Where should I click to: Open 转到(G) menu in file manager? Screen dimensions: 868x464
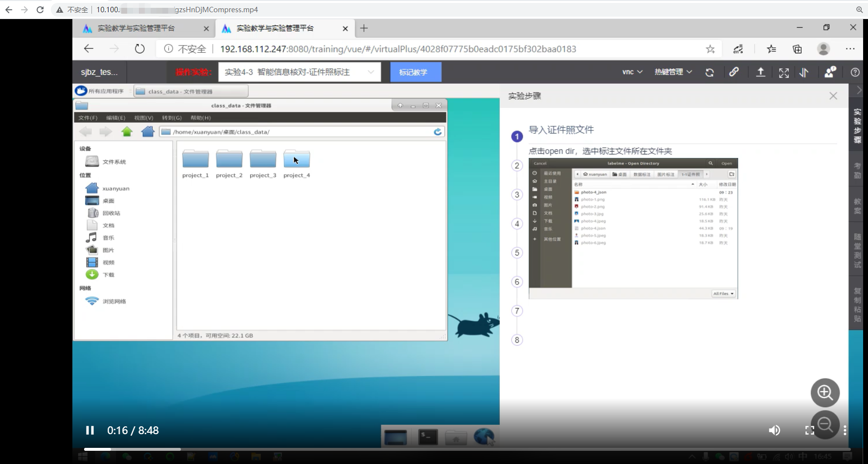(x=172, y=118)
